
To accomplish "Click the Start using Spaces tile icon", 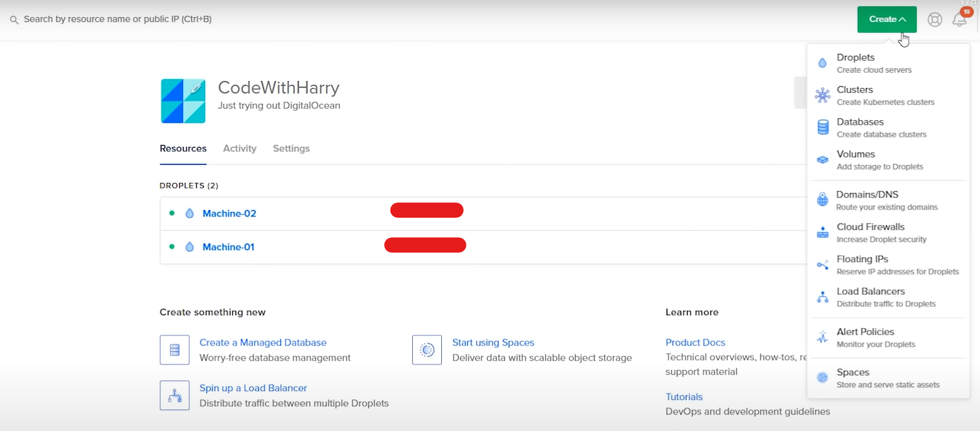I will click(427, 350).
